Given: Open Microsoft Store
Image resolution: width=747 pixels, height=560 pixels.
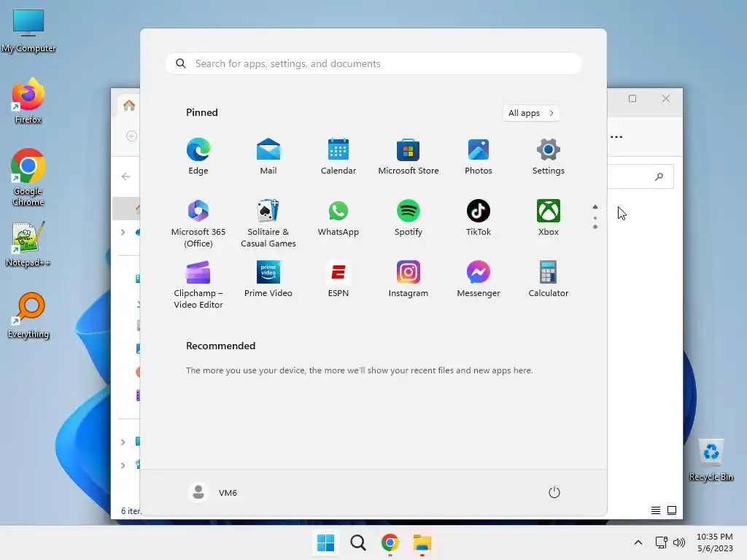Looking at the screenshot, I should pyautogui.click(x=409, y=157).
